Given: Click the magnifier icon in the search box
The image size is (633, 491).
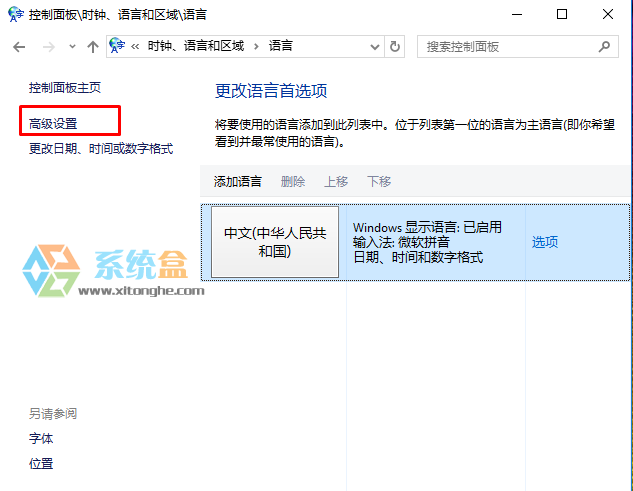Looking at the screenshot, I should click(x=604, y=47).
